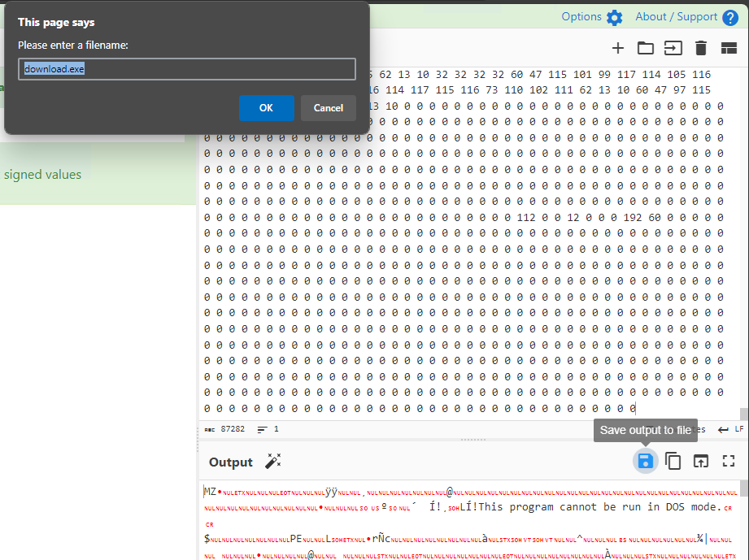
Task: Click the Save output to file icon
Action: (x=645, y=462)
